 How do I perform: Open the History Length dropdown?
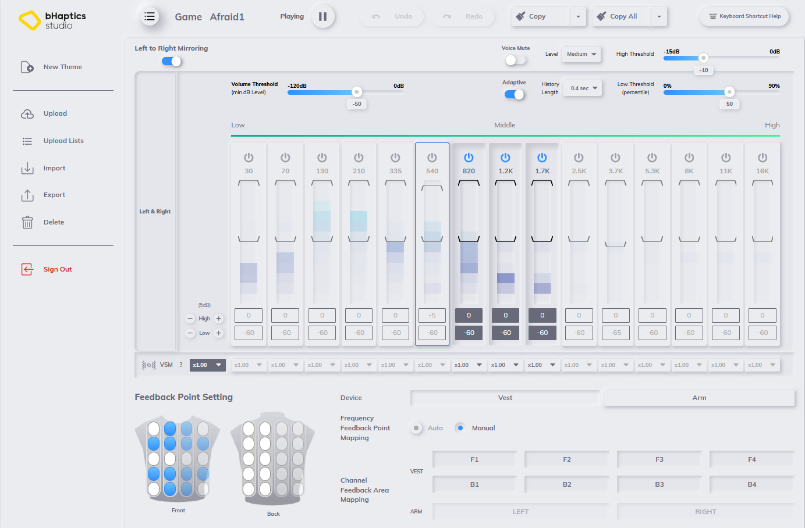point(582,88)
